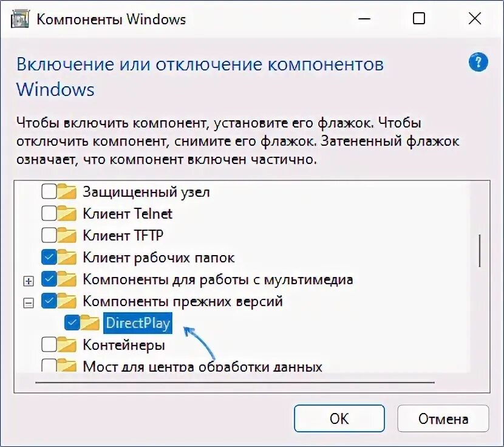The image size is (504, 447).
Task: Click the folder icon beside DirectPlay
Action: click(90, 322)
